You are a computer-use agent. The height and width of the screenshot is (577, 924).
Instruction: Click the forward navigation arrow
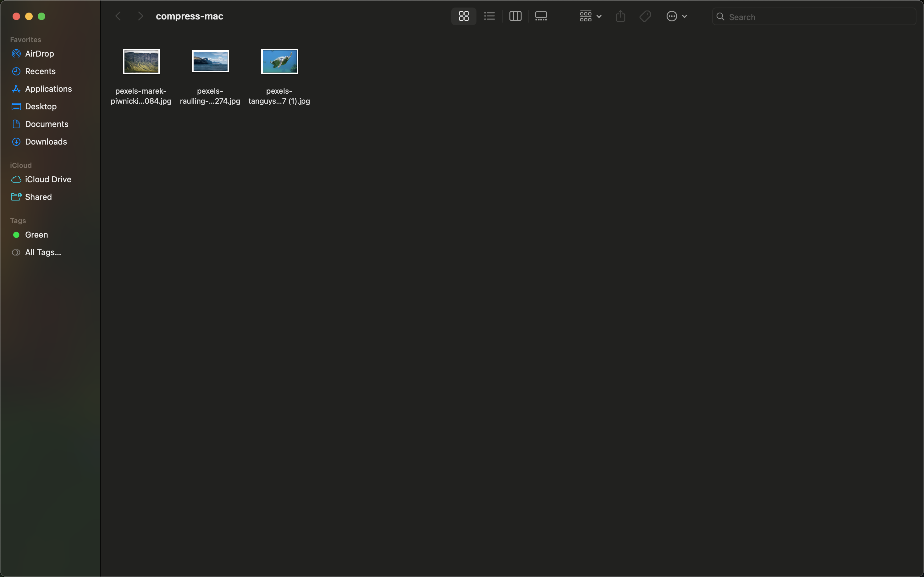pyautogui.click(x=140, y=16)
